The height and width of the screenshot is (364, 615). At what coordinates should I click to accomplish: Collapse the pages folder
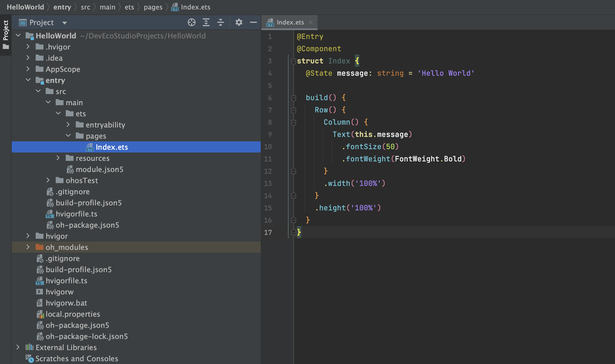tap(68, 136)
